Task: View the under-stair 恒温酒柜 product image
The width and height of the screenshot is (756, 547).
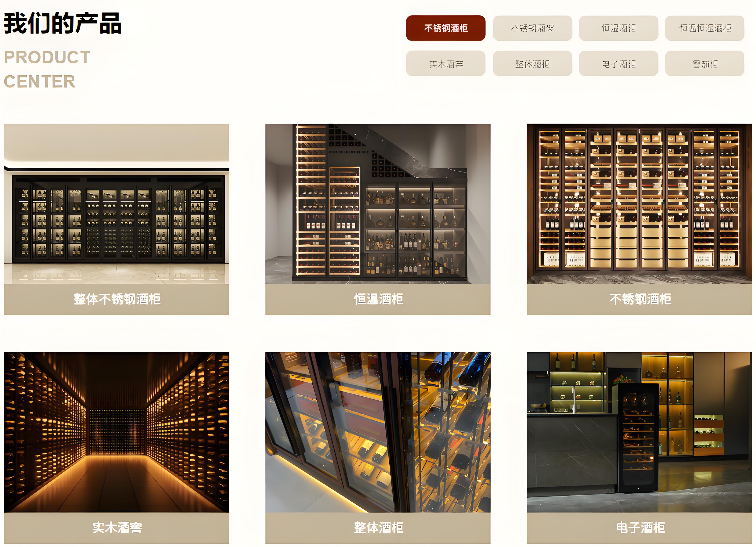Action: (378, 204)
